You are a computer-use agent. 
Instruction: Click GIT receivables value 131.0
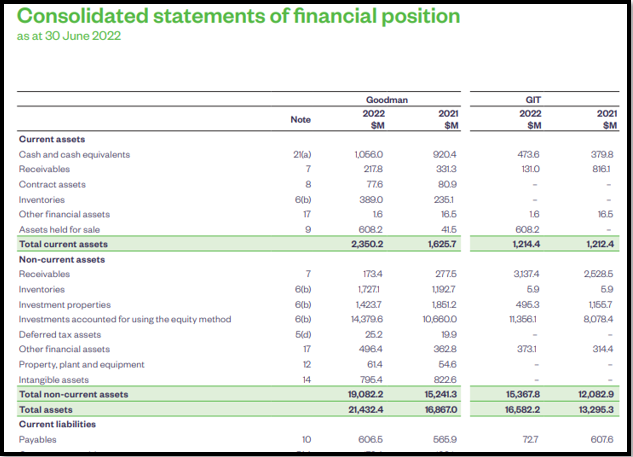point(529,169)
